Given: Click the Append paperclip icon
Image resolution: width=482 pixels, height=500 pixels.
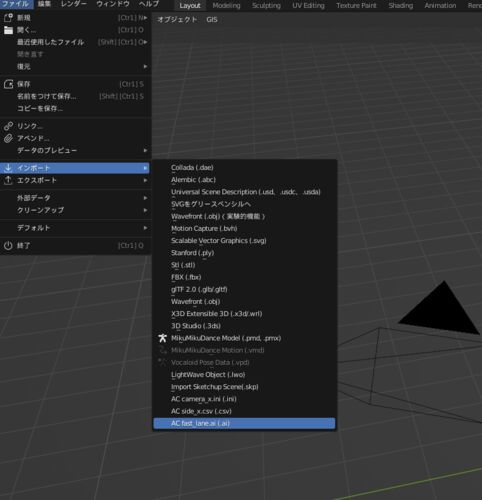Looking at the screenshot, I should pyautogui.click(x=8, y=138).
